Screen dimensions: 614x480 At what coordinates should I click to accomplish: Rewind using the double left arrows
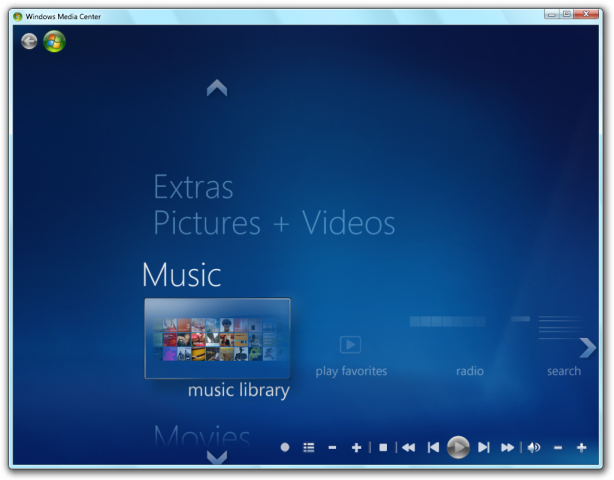tap(408, 447)
